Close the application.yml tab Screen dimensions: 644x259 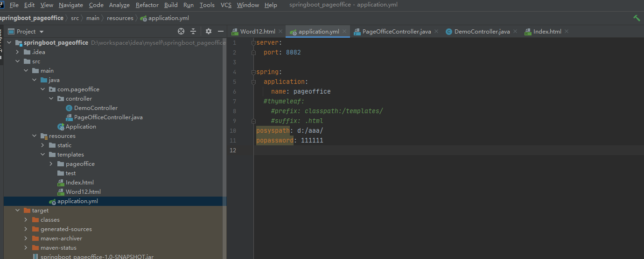[x=344, y=31]
